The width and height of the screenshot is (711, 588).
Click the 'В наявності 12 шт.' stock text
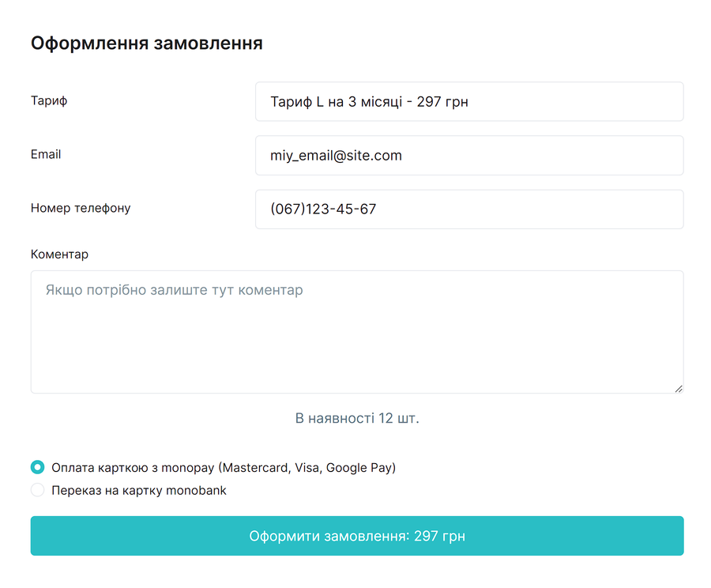tap(357, 418)
